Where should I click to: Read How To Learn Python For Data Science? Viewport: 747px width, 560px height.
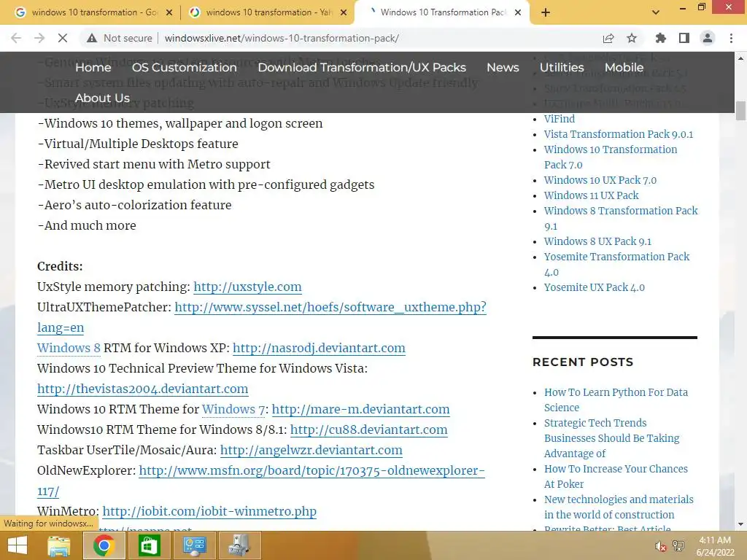(x=616, y=400)
